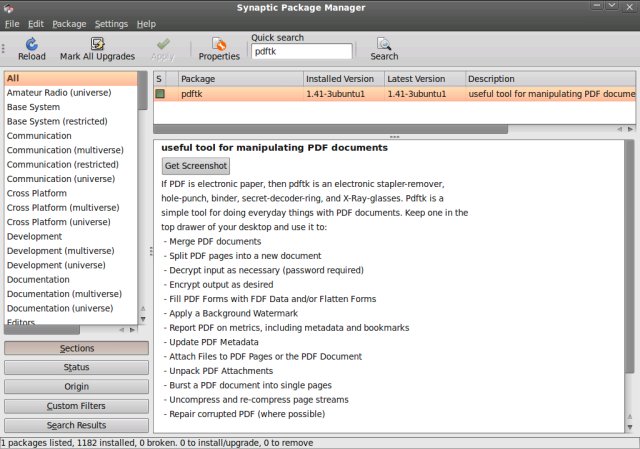
Task: Select the Communication section
Action: [x=71, y=136]
